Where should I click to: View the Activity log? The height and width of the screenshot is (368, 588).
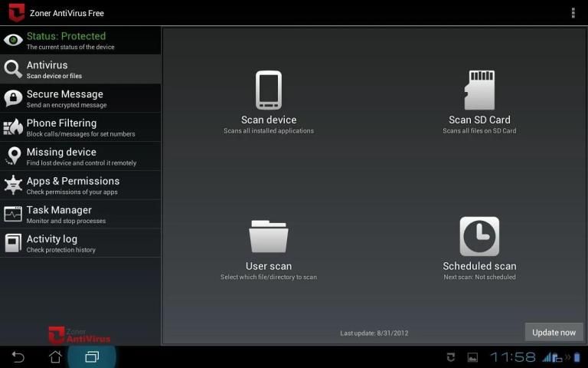[80, 243]
